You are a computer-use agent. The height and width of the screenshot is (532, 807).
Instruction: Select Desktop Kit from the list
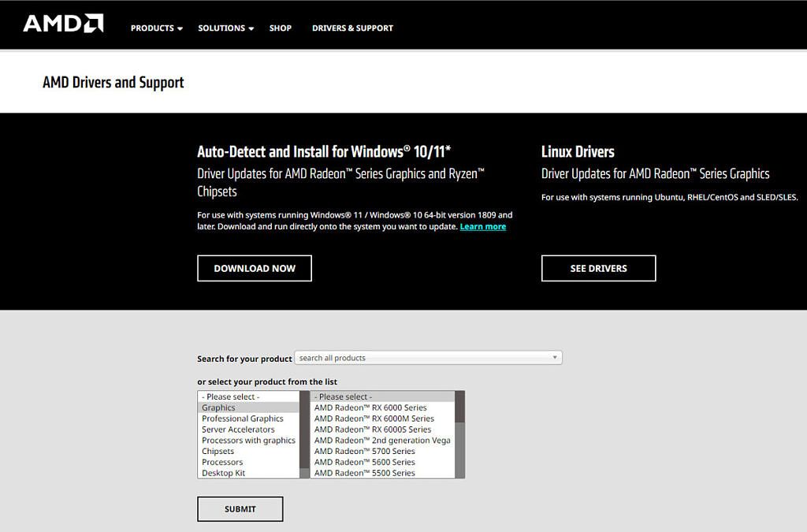coord(223,472)
